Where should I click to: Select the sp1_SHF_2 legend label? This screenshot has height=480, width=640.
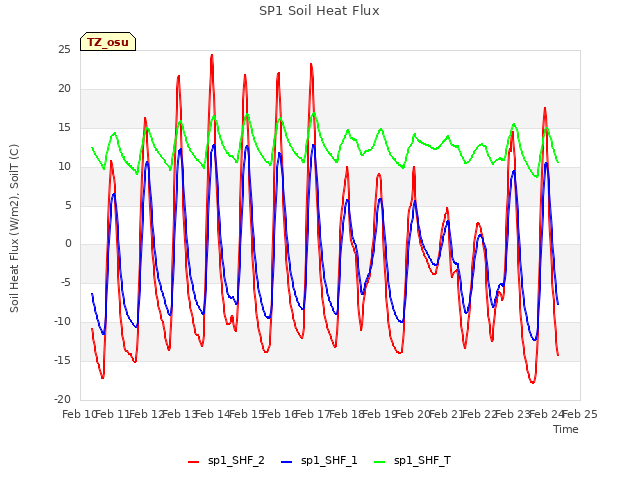(x=236, y=461)
